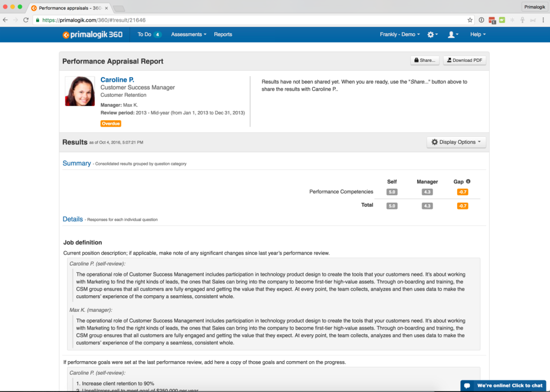Open the settings gear menu in navbar
Viewport: 550px width, 392px height.
432,34
